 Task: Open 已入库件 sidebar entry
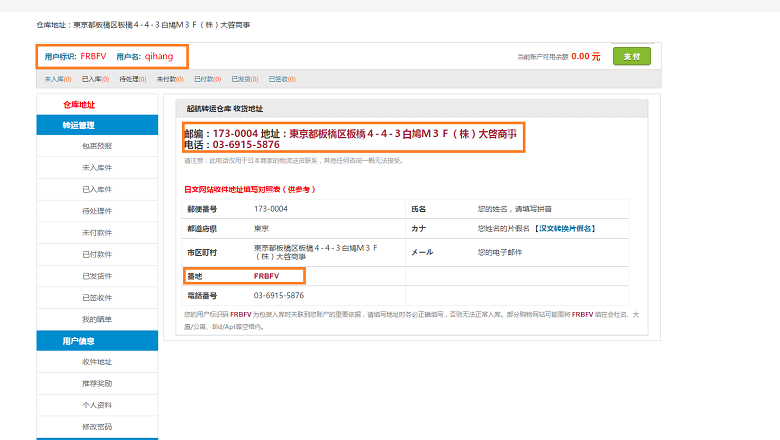point(97,189)
